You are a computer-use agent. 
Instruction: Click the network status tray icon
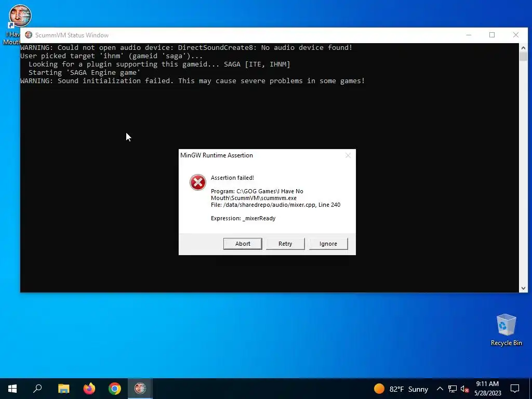[x=453, y=389]
